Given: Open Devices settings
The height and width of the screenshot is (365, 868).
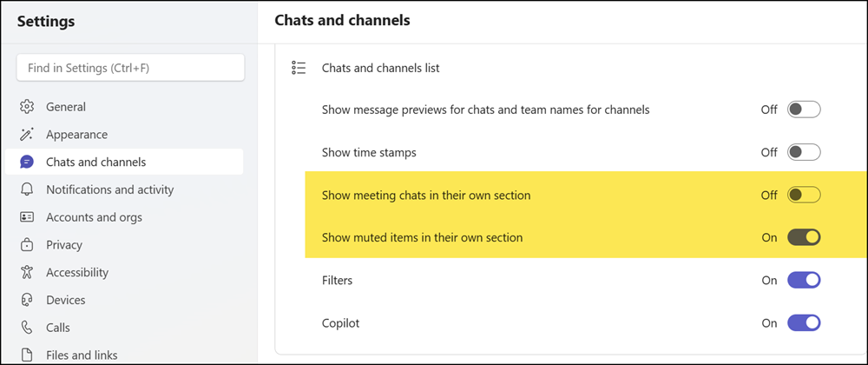Looking at the screenshot, I should [124, 300].
